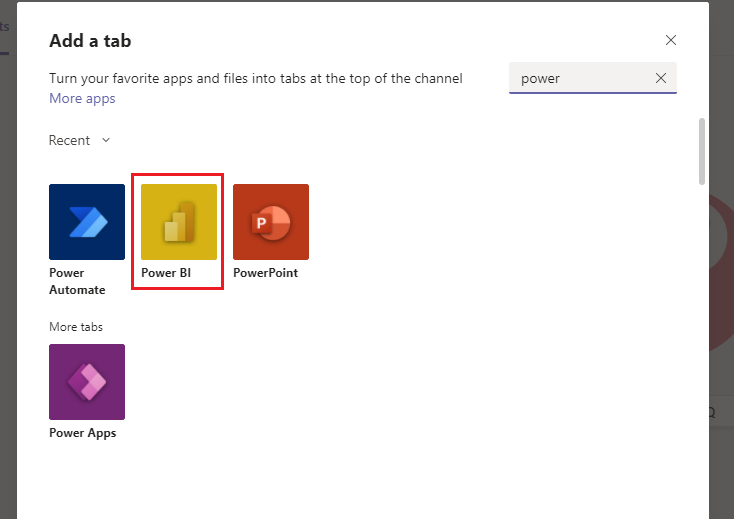The width and height of the screenshot is (734, 519).
Task: Click the Add a tab dialog title
Action: point(90,41)
